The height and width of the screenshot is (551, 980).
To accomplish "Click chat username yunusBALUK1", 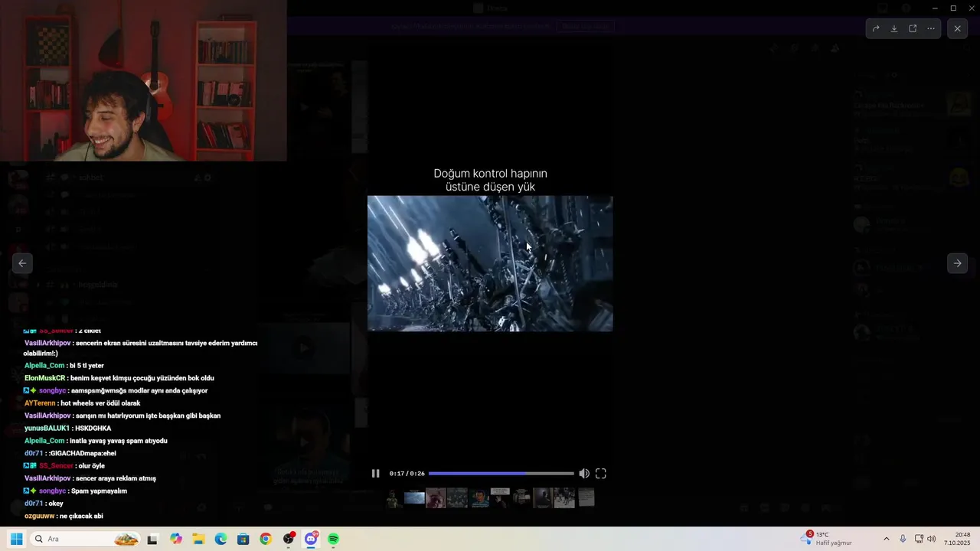I will pos(47,428).
